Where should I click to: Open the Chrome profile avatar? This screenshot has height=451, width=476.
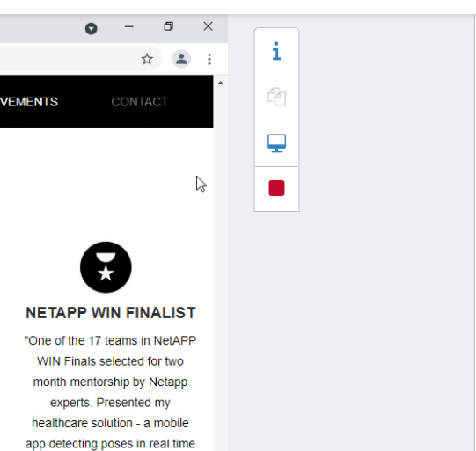point(181,59)
